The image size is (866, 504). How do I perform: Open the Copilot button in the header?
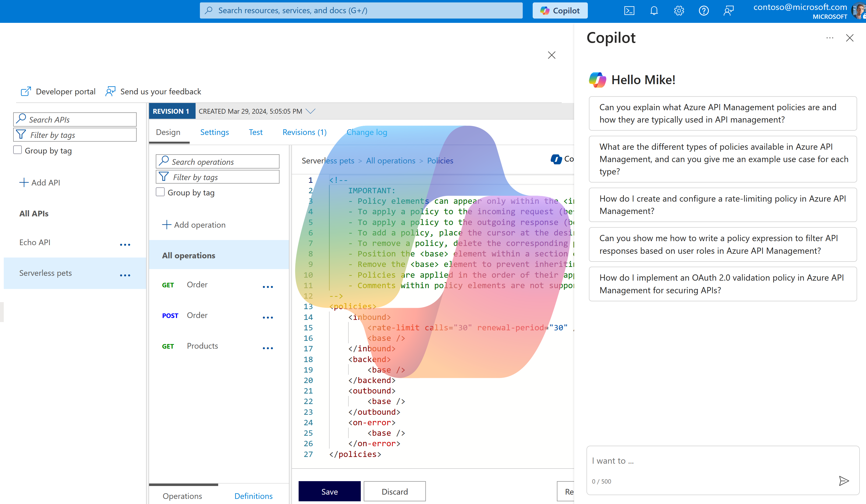pyautogui.click(x=560, y=10)
